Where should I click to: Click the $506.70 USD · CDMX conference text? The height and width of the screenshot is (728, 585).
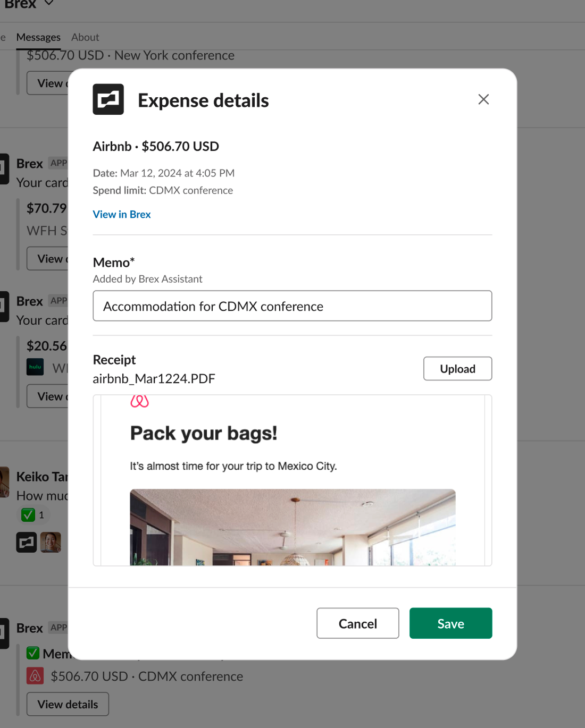pyautogui.click(x=147, y=676)
